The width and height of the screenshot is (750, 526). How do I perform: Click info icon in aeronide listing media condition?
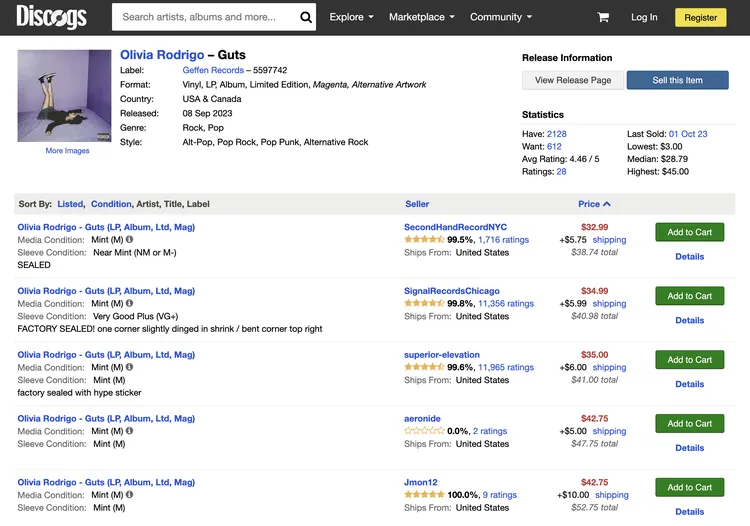pyautogui.click(x=129, y=430)
